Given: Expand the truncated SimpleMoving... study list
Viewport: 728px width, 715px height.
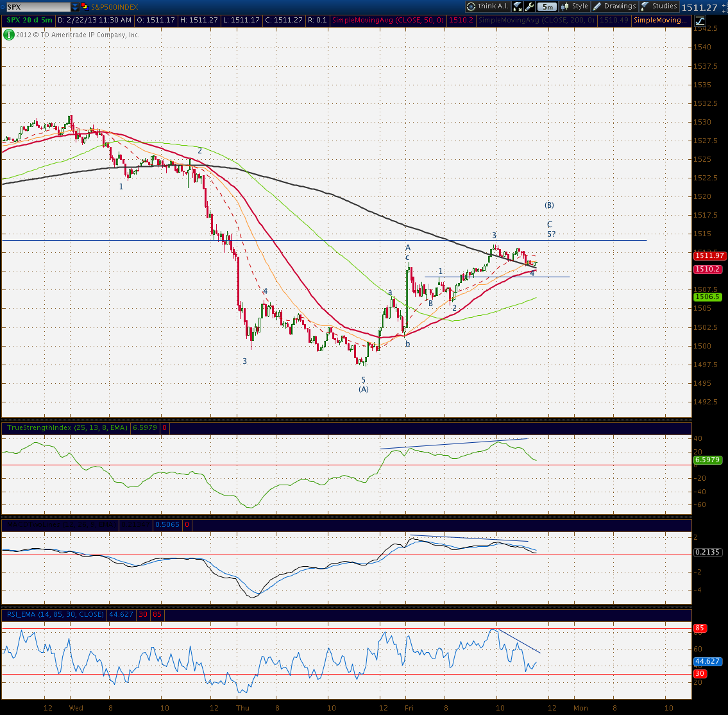Looking at the screenshot, I should tap(660, 21).
